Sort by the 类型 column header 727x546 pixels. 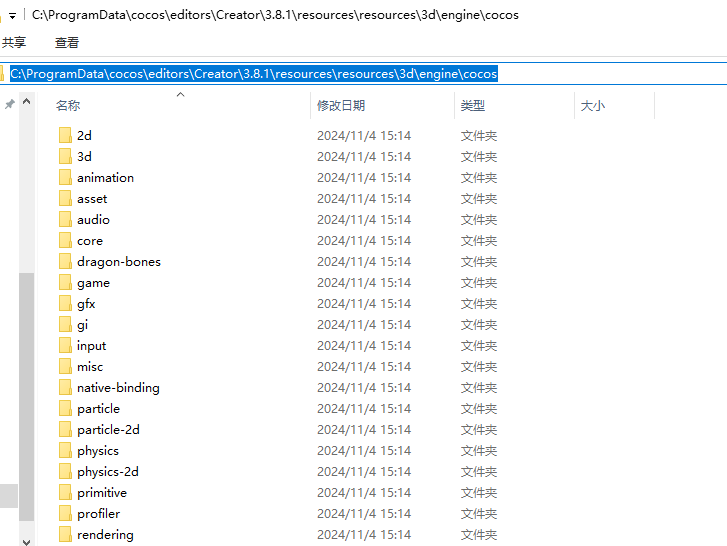[472, 106]
